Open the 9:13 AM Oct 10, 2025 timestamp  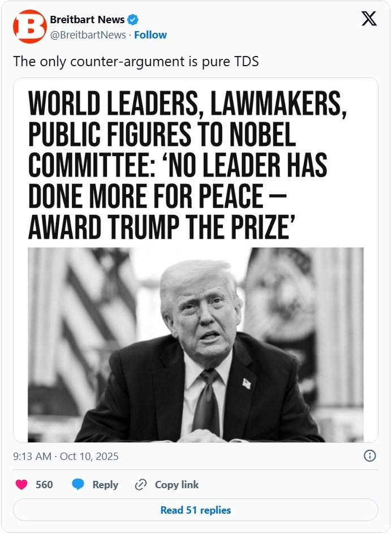tap(66, 456)
